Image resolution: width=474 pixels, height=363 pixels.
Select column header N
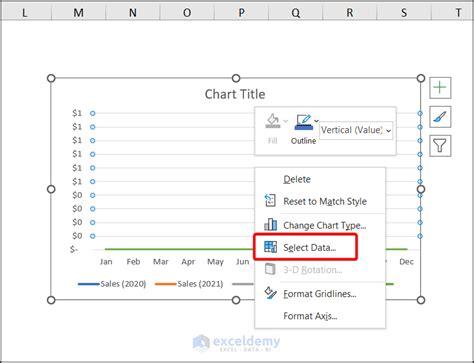point(133,13)
